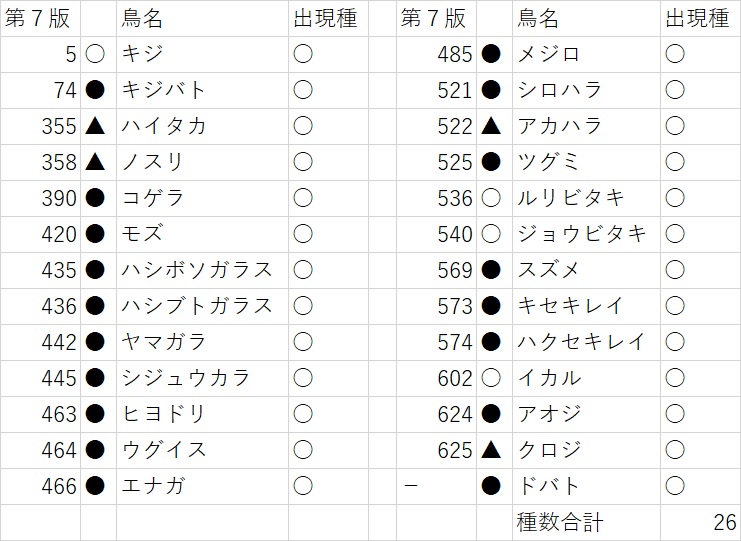741x541 pixels.
Task: Select the left 第7版 header cell
Action: click(40, 18)
